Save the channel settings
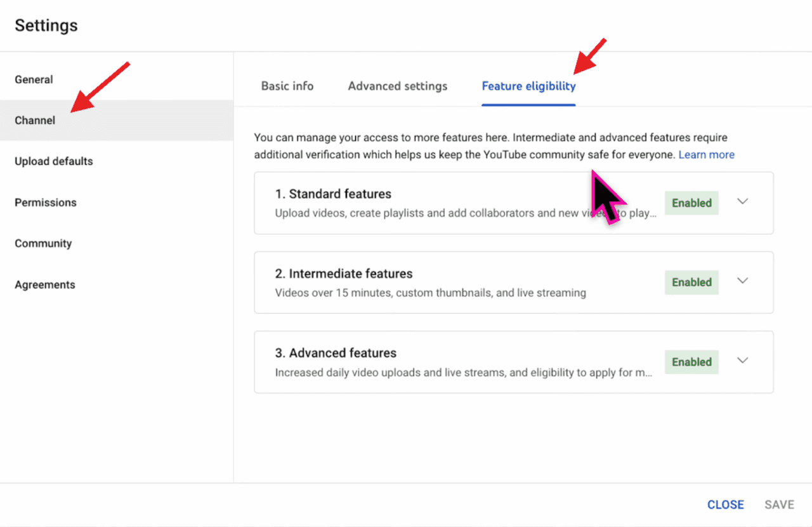The image size is (812, 527). (779, 504)
